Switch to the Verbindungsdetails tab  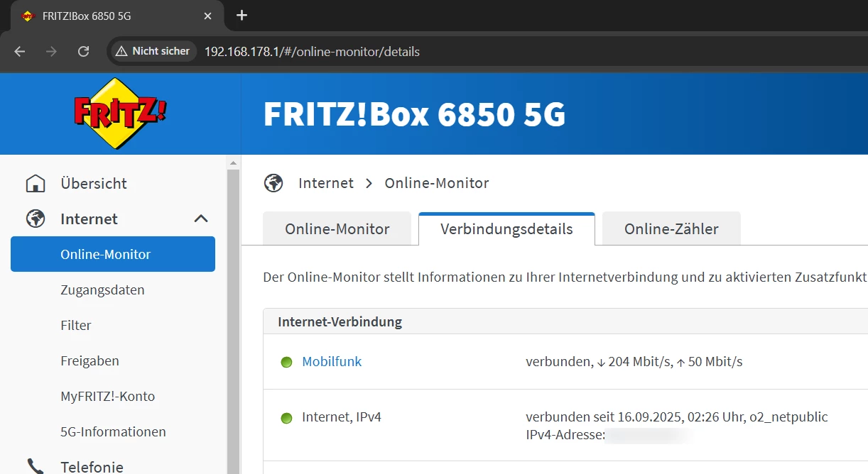(506, 228)
